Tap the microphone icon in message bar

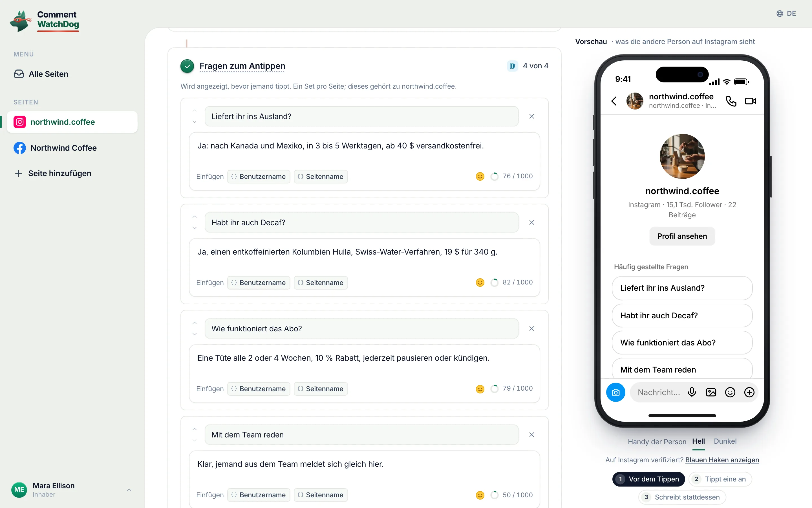tap(692, 392)
